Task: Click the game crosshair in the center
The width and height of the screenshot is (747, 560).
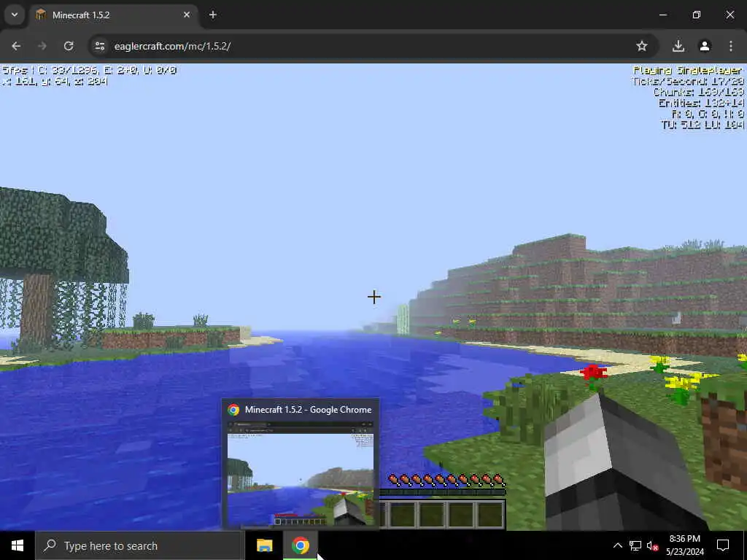Action: tap(374, 297)
